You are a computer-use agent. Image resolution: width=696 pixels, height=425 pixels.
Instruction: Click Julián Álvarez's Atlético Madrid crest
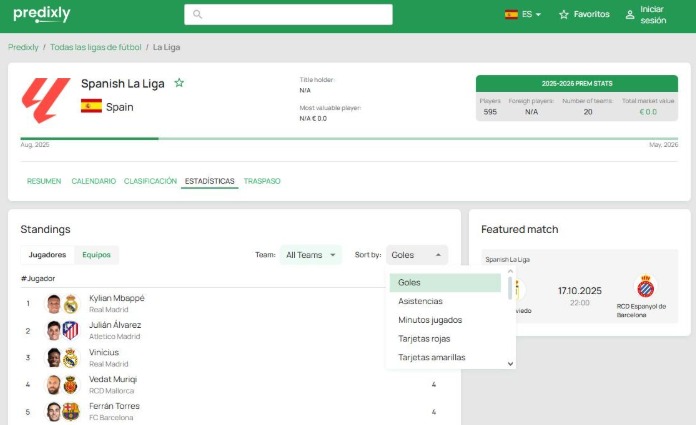[x=71, y=331]
